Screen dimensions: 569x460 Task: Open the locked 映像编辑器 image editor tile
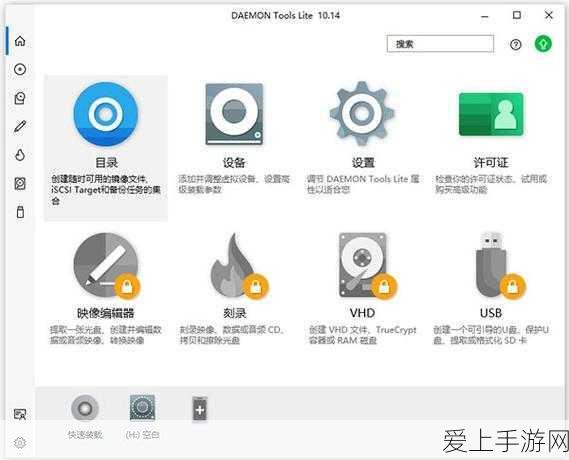point(106,266)
